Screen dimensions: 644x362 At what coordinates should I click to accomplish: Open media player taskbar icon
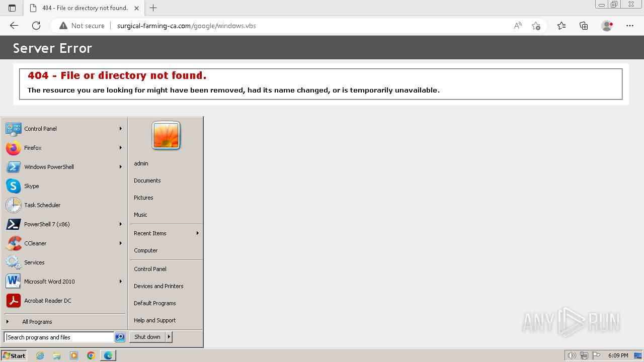click(x=74, y=355)
